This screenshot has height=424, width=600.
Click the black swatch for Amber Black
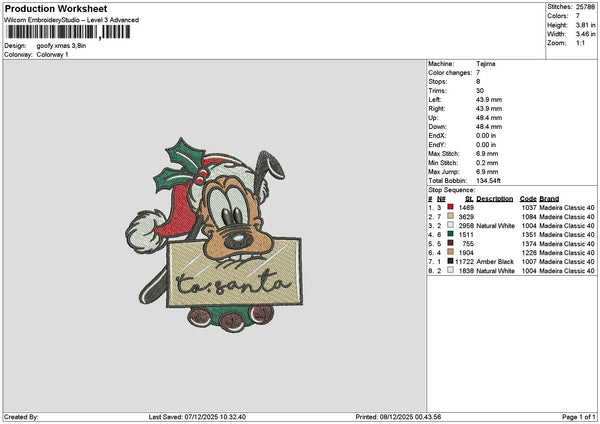coord(450,261)
